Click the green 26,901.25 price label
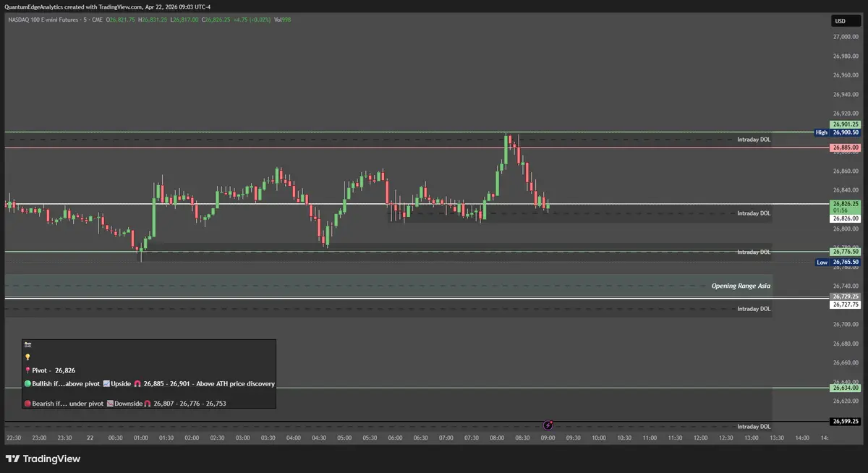The image size is (868, 473). click(846, 124)
